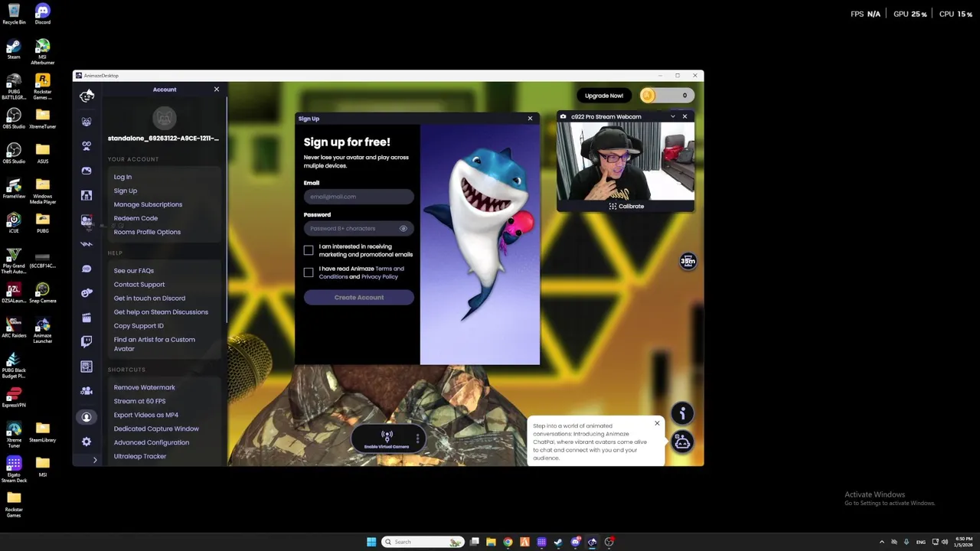Screen dimensions: 980x551
Task: Select Log In in Your Account
Action: (122, 177)
